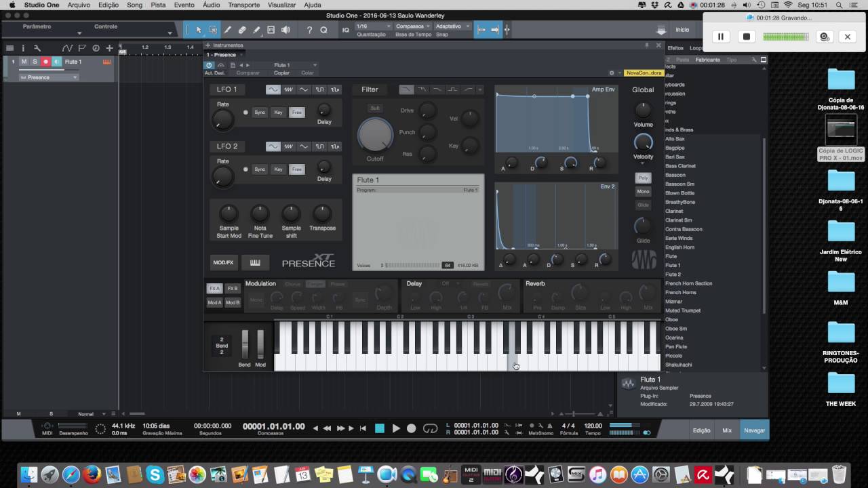
Task: Expand the Parâmetro dropdown arrow
Action: (79, 33)
